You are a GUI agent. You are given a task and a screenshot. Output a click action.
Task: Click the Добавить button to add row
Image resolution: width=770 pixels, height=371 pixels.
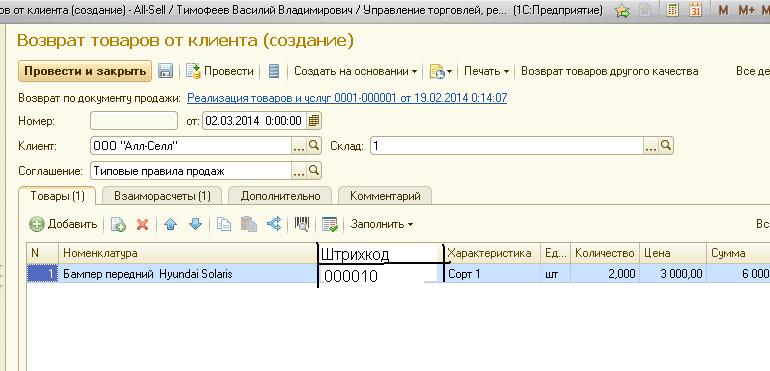(x=63, y=225)
